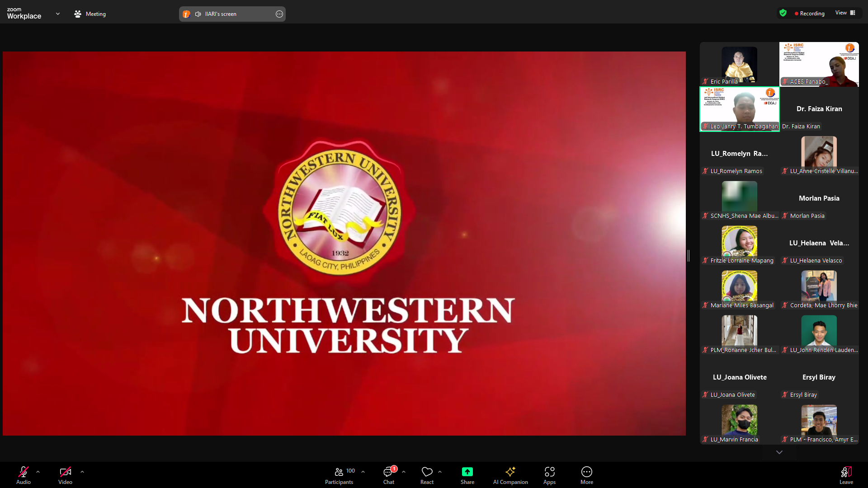This screenshot has width=868, height=488.
Task: Open the View layout menu
Action: click(x=845, y=13)
